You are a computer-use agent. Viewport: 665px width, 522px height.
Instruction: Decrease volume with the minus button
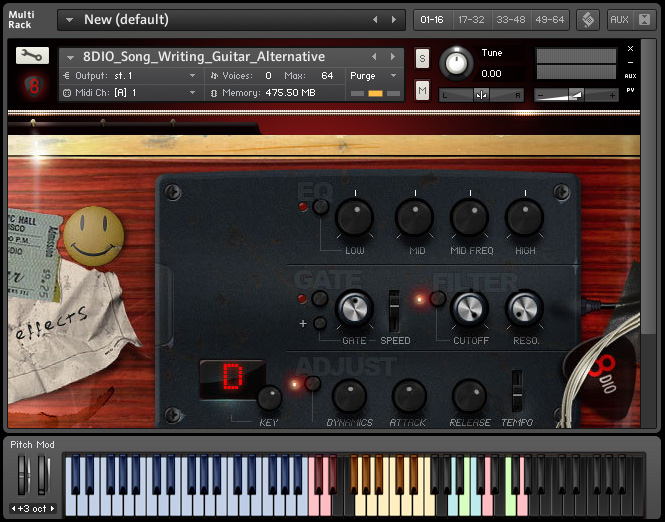pyautogui.click(x=540, y=95)
